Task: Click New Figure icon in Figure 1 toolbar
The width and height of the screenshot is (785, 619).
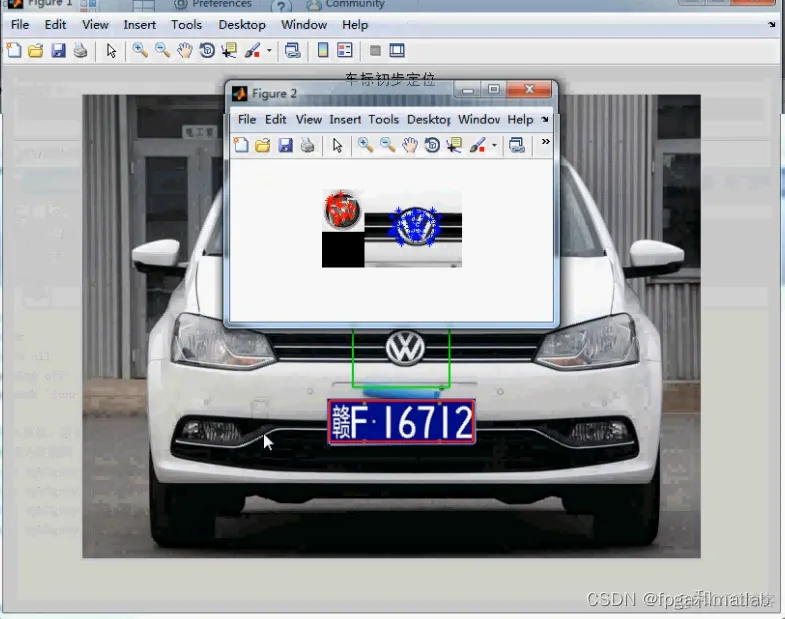Action: pyautogui.click(x=14, y=51)
